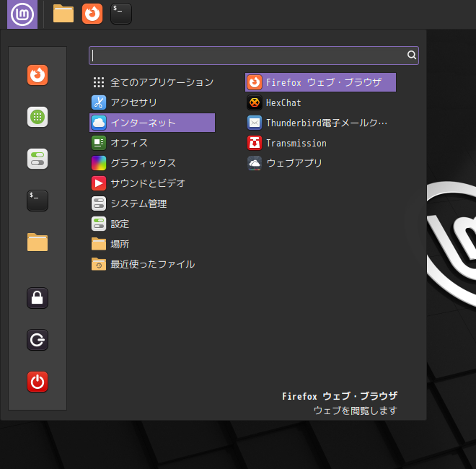Launch Transmission from the app list
This screenshot has height=469, width=476.
point(320,143)
